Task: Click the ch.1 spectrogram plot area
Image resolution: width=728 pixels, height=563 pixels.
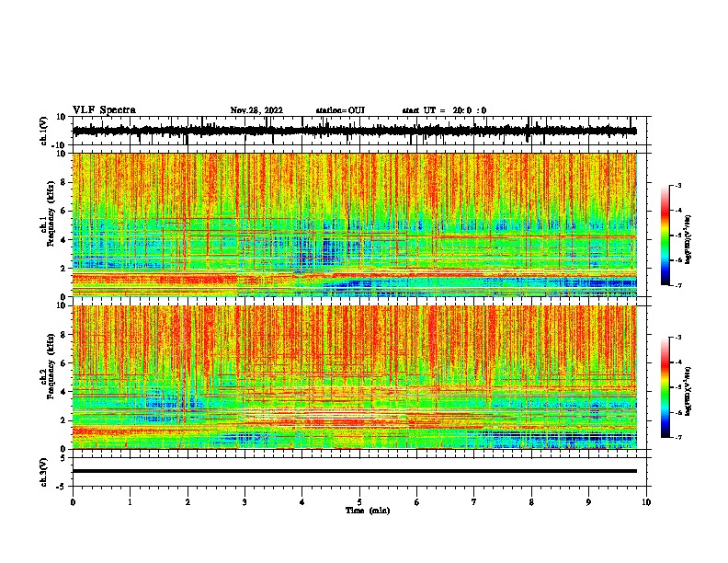Action: (355, 224)
